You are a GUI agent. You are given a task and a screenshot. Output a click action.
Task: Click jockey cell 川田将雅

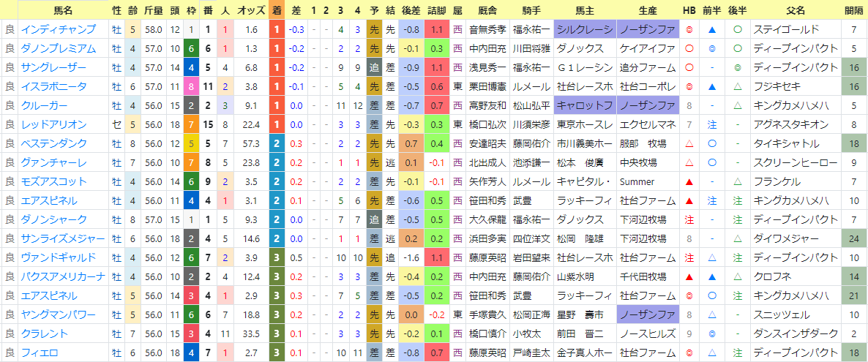point(531,48)
